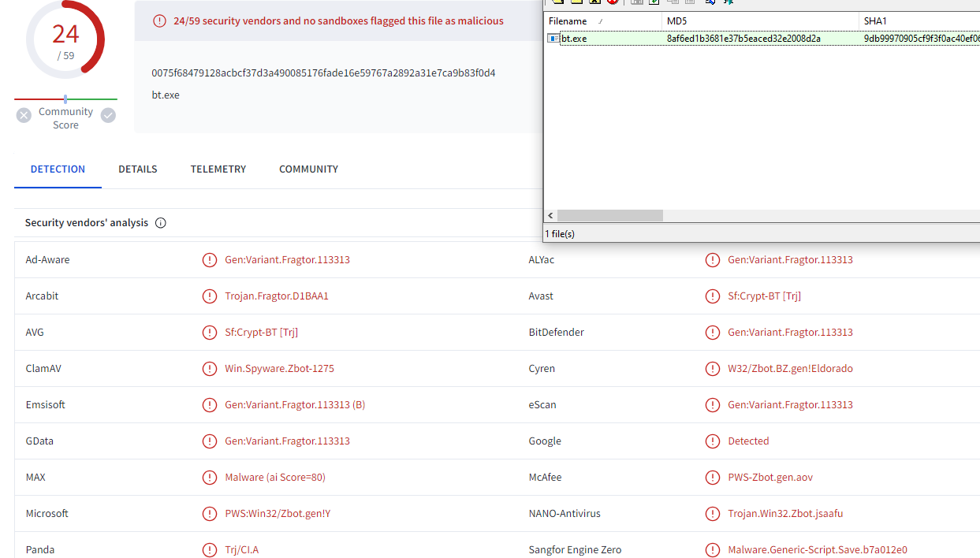Click the alert icon in Microsoft row
Image resolution: width=980 pixels, height=558 pixels.
(x=210, y=514)
